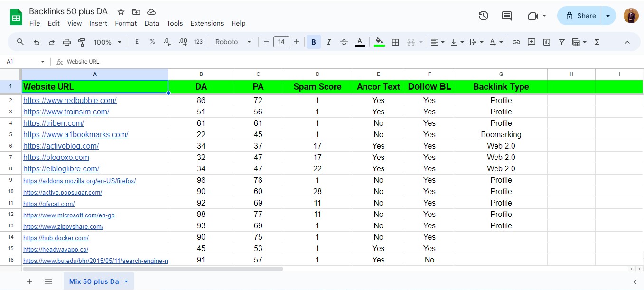Insert a comment via toolbar icon
Viewport: 644px width, 290px height.
click(x=532, y=42)
